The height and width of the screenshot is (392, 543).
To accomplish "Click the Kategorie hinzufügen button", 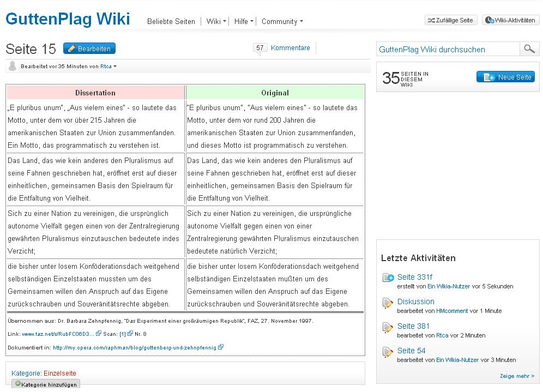I will pyautogui.click(x=46, y=384).
